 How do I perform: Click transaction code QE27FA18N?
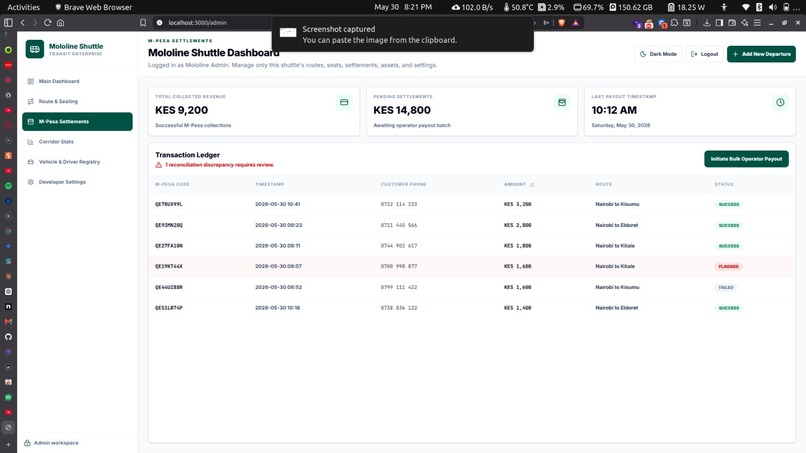pyautogui.click(x=169, y=246)
